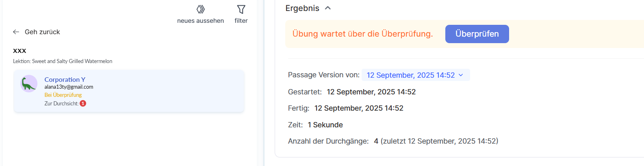
Task: Click the "neues aussehen" icon
Action: [200, 9]
